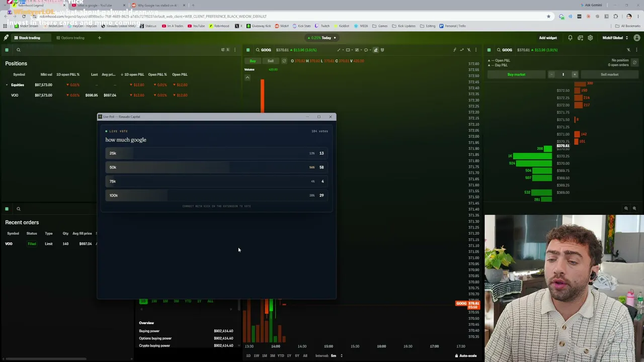This screenshot has height=362, width=644.
Task: Open the settings gear icon
Action: point(590,38)
